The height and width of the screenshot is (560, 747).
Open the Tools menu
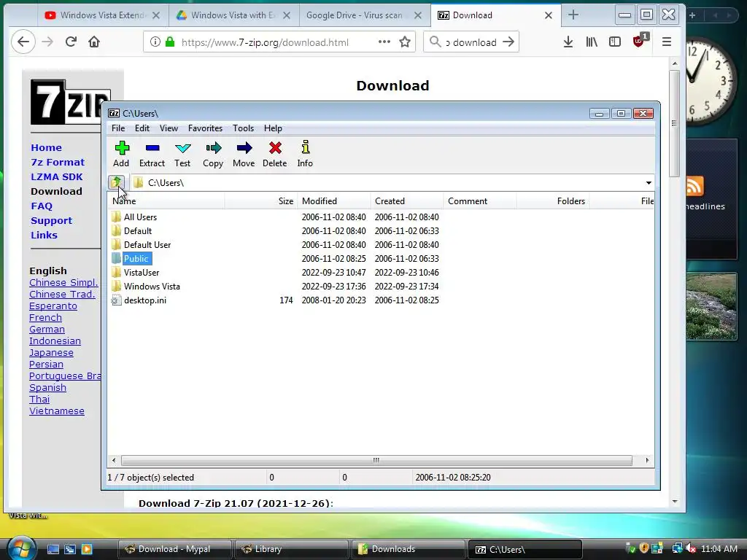coord(243,128)
